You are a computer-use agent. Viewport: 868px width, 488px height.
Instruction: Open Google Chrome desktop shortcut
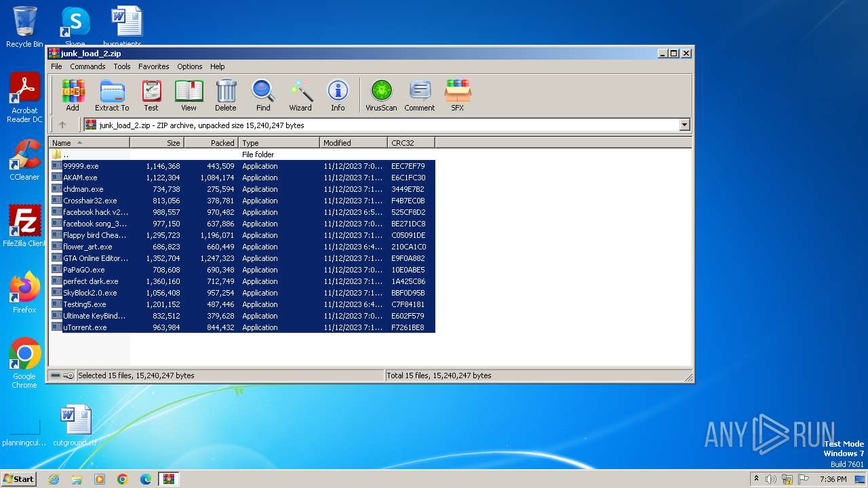coord(24,363)
